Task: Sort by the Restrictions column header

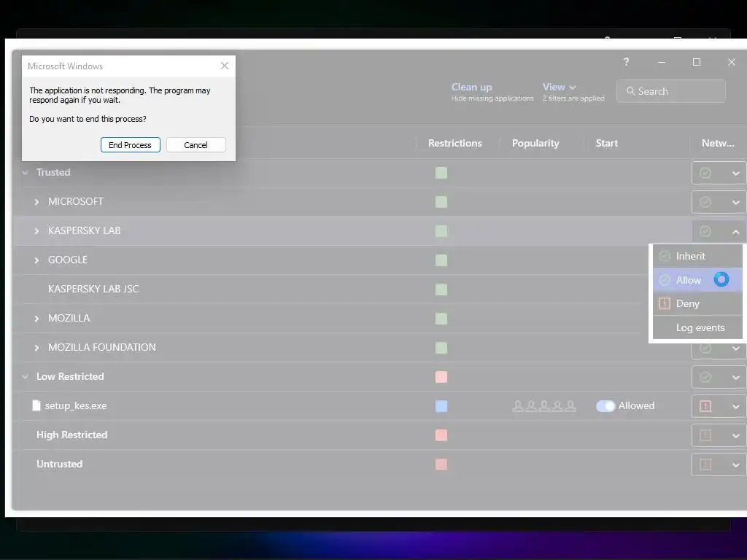Action: (455, 144)
